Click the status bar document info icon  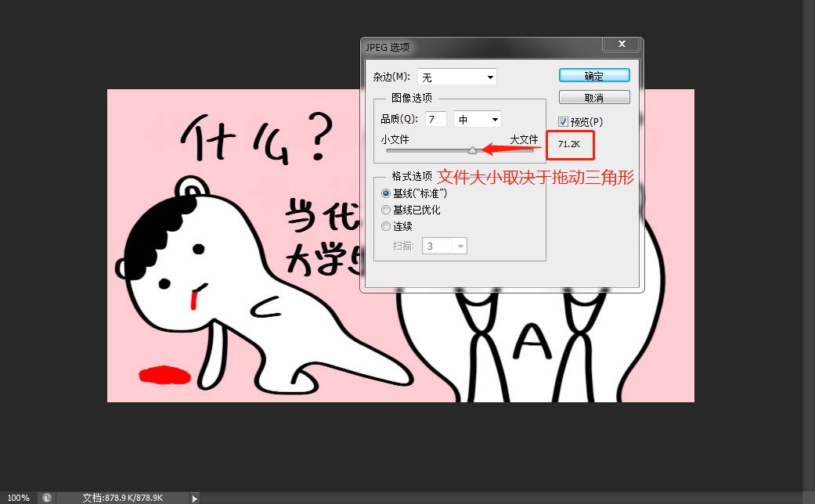[46, 497]
